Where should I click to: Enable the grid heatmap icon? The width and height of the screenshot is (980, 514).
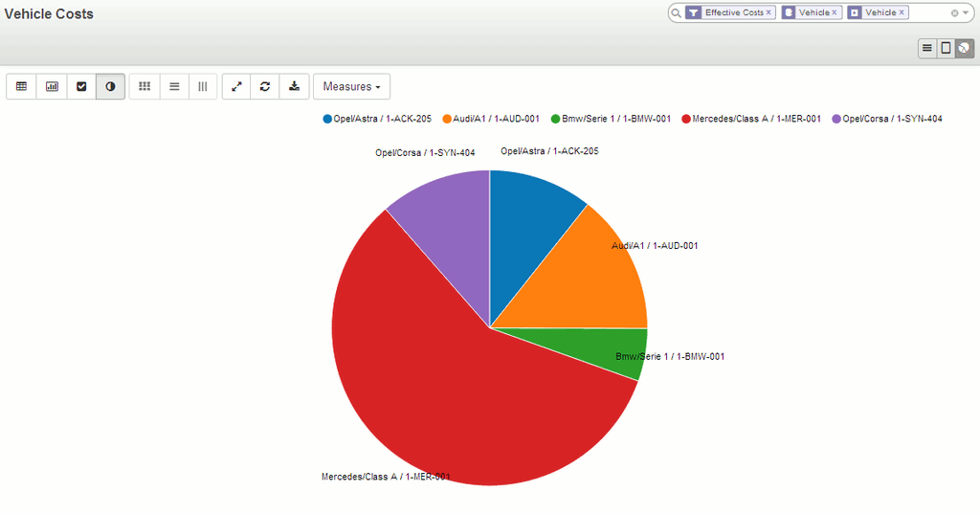[x=145, y=86]
